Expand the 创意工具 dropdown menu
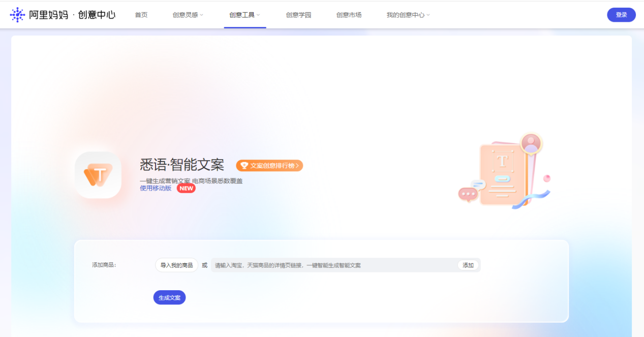This screenshot has width=644, height=337. [x=244, y=15]
